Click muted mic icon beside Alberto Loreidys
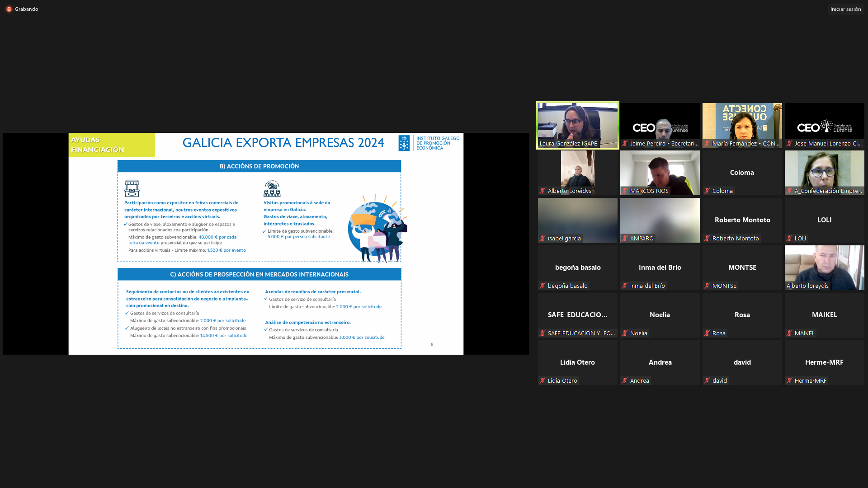This screenshot has width=868, height=488. point(542,191)
